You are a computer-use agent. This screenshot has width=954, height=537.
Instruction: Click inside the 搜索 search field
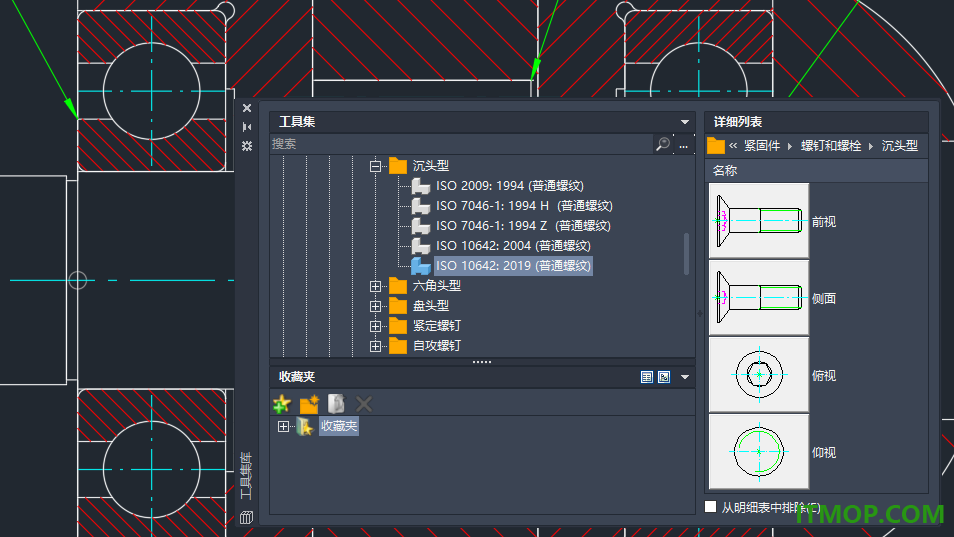[461, 144]
